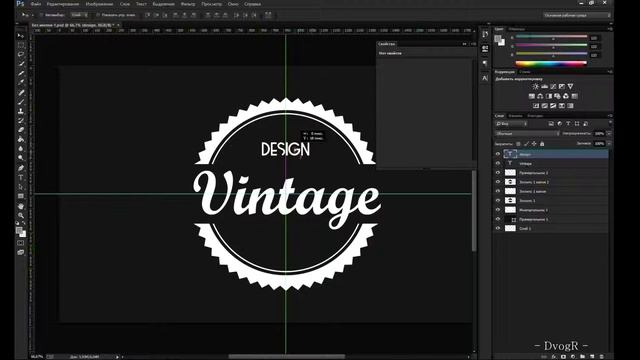Image resolution: width=640 pixels, height=360 pixels.
Task: Open the layer filter kind dropdown
Action: [x=511, y=124]
